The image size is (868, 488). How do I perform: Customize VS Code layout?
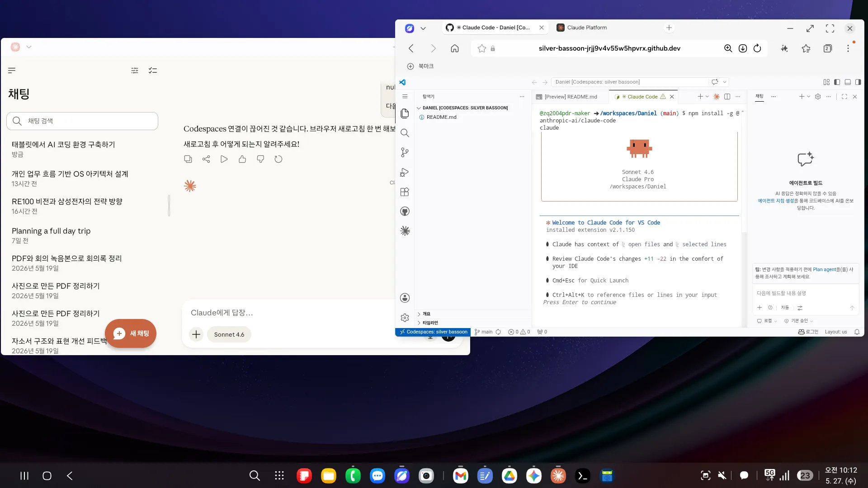click(x=826, y=82)
